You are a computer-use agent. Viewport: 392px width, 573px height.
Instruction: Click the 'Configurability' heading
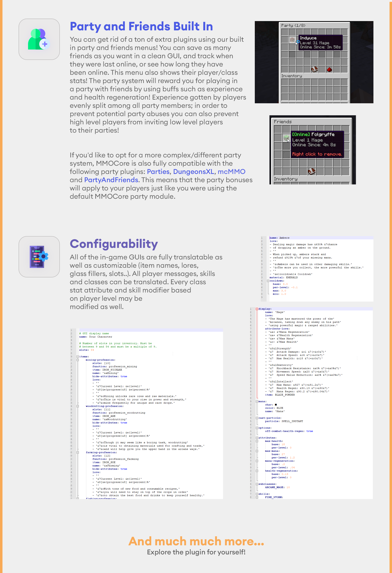[x=114, y=244]
